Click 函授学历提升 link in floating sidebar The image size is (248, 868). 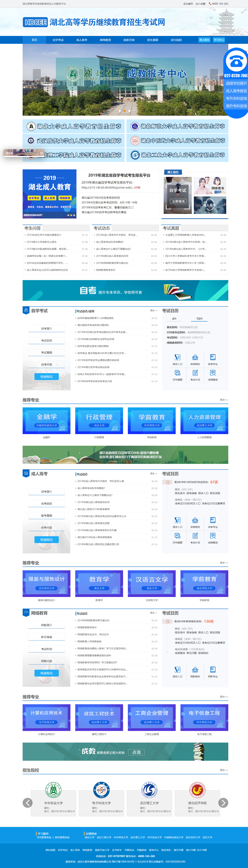click(x=236, y=83)
